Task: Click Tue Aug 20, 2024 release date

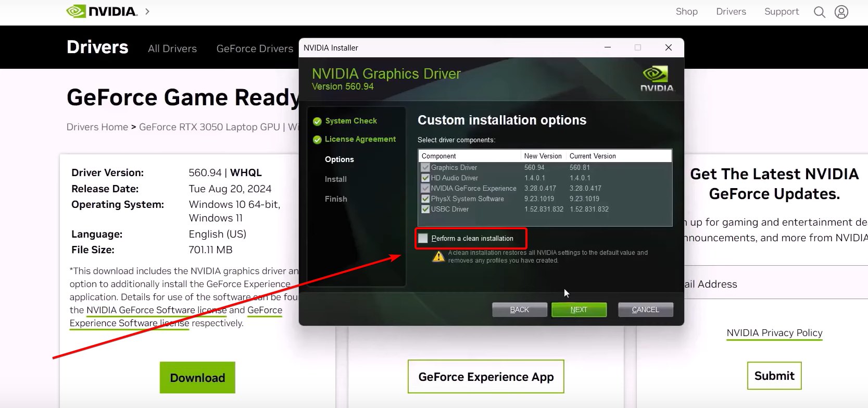Action: click(x=230, y=189)
